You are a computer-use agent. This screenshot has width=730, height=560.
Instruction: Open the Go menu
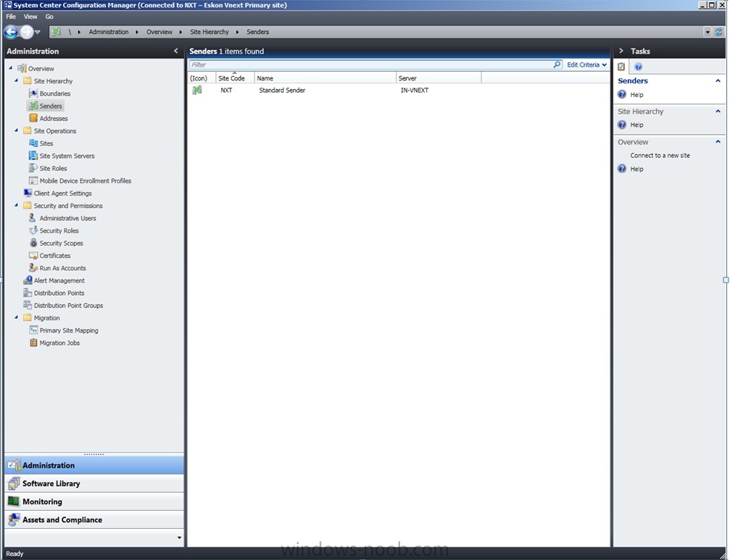[49, 16]
